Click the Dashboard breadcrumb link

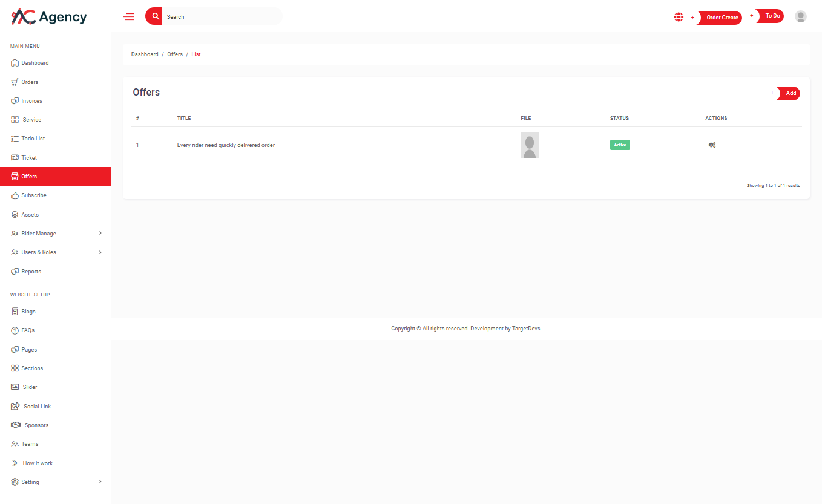(145, 54)
